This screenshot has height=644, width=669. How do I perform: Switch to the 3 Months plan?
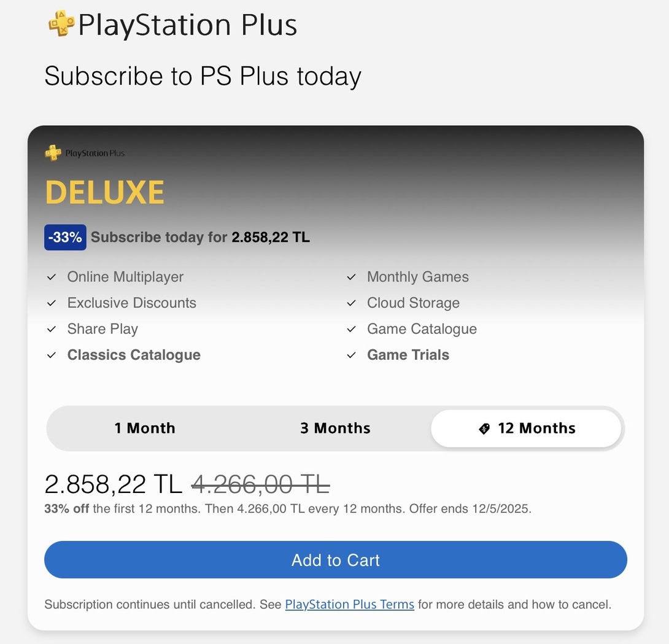[335, 429]
